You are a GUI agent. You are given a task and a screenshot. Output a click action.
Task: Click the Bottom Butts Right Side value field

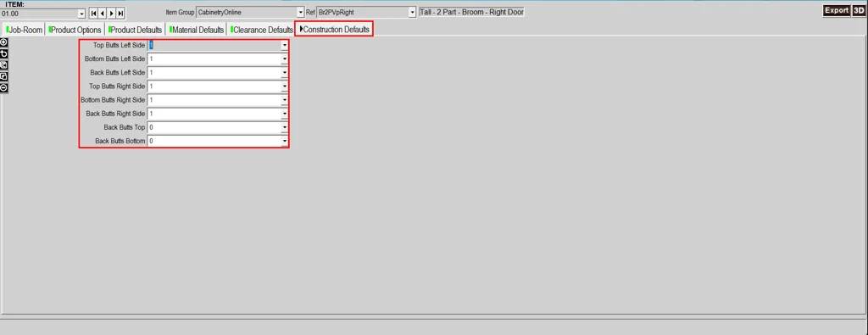click(214, 100)
